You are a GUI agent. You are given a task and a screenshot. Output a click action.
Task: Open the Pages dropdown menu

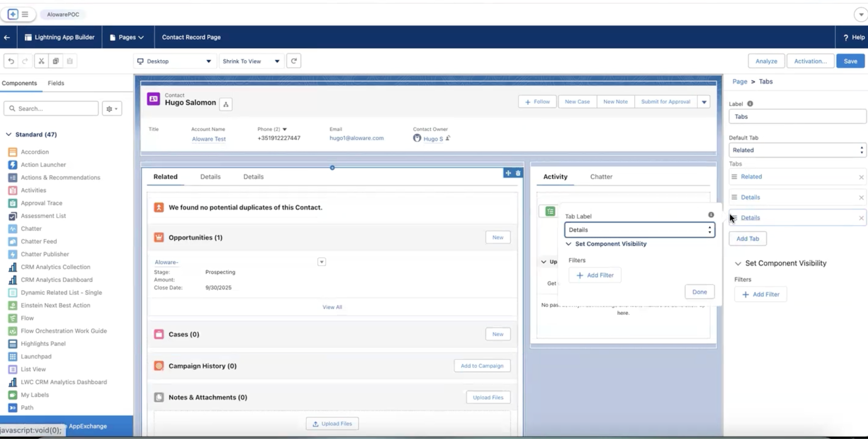(x=127, y=37)
